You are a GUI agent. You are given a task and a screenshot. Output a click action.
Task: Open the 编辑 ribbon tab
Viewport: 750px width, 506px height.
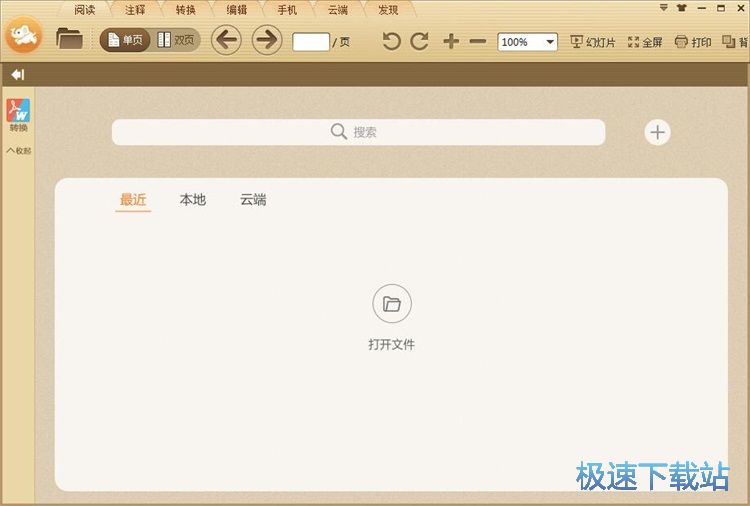pyautogui.click(x=236, y=10)
